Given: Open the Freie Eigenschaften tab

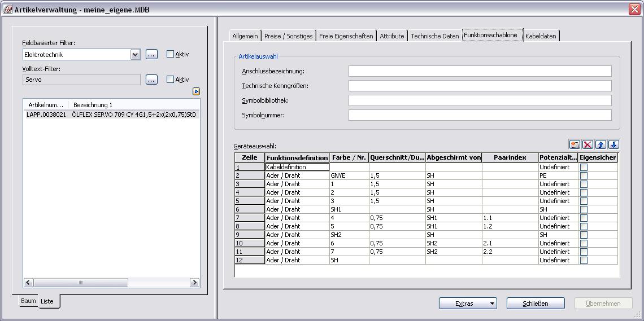Looking at the screenshot, I should click(x=346, y=36).
